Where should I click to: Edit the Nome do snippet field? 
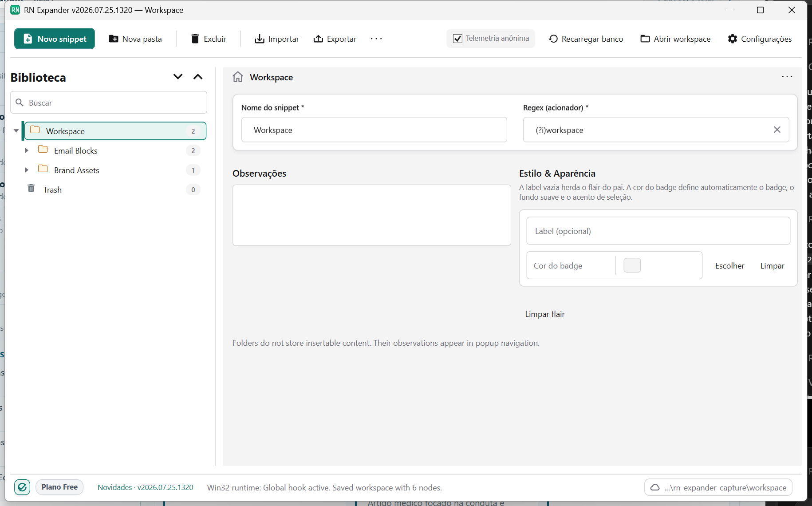[374, 130]
